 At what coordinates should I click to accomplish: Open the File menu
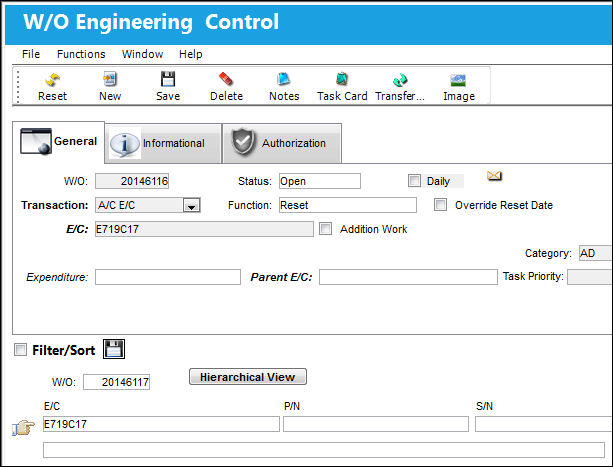click(x=31, y=54)
